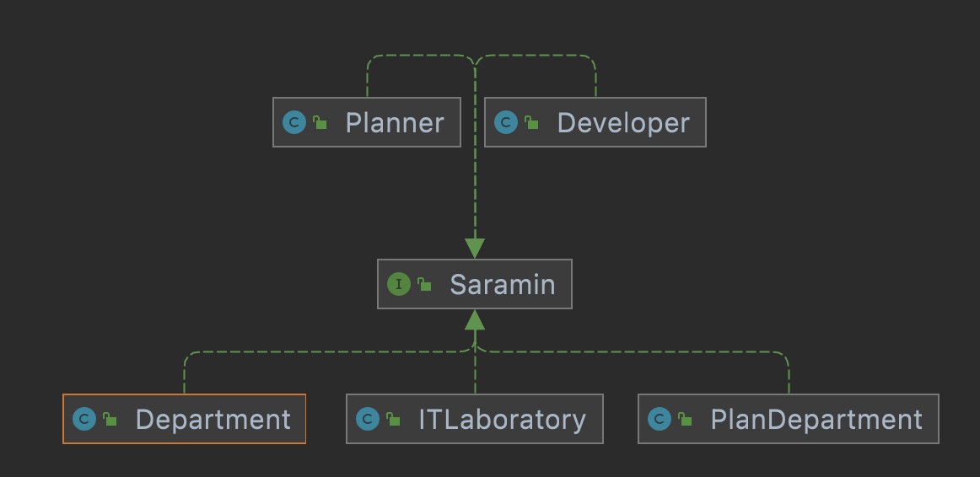Click the public lock icon on ITLaboratory
Viewport: 980px width, 477px height.
[393, 419]
